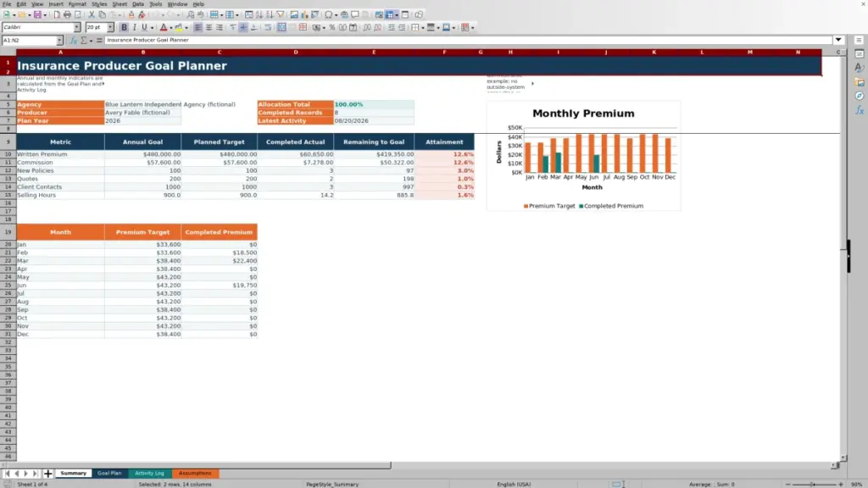This screenshot has height=488, width=868.
Task: Select column D header
Action: click(296, 52)
